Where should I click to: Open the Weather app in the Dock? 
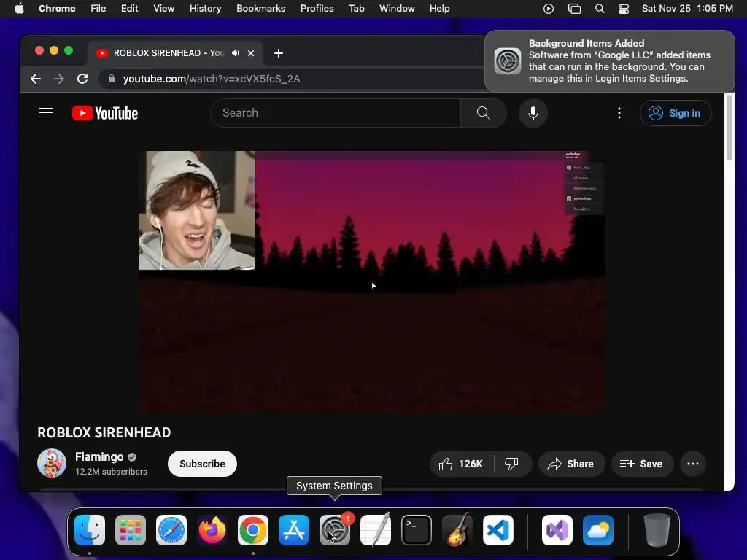[x=598, y=530]
